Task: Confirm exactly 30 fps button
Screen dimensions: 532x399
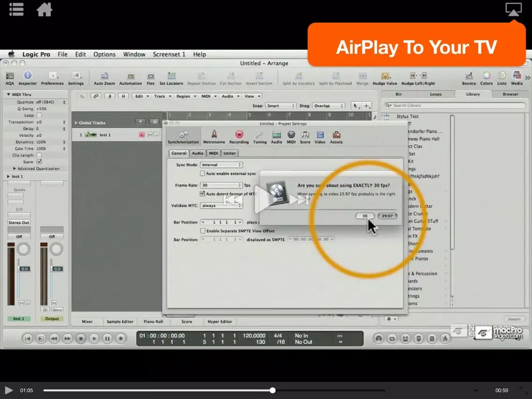Action: [365, 216]
